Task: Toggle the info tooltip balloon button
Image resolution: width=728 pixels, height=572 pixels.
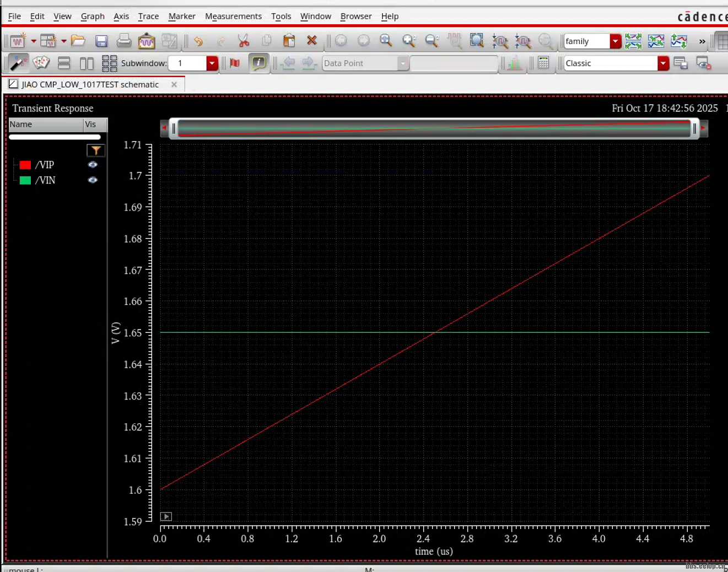Action: [258, 63]
